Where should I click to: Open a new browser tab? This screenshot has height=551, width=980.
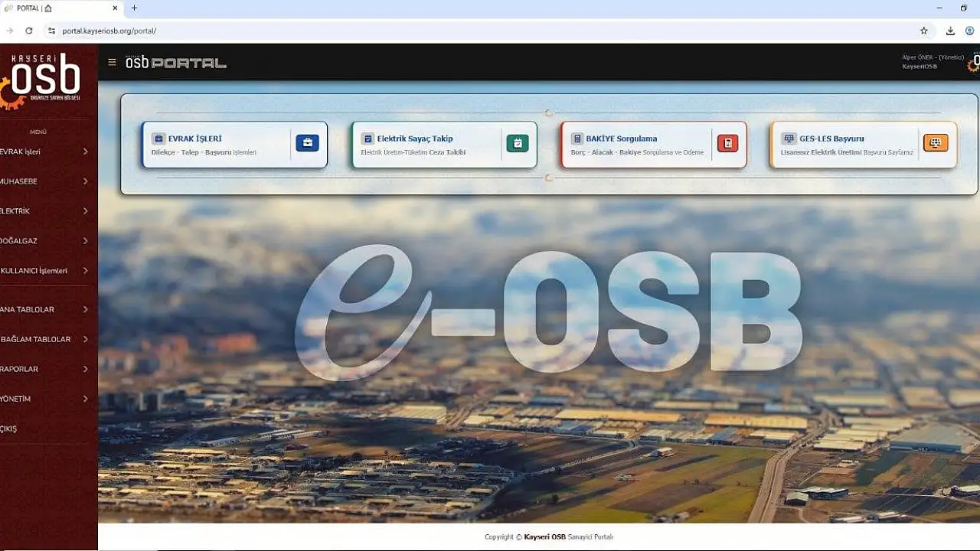tap(134, 8)
